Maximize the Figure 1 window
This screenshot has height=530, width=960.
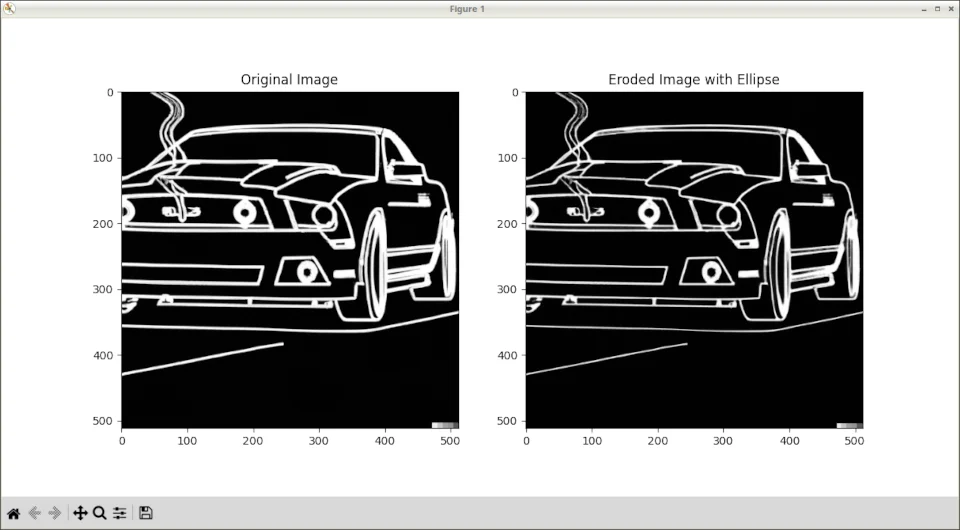pyautogui.click(x=937, y=9)
